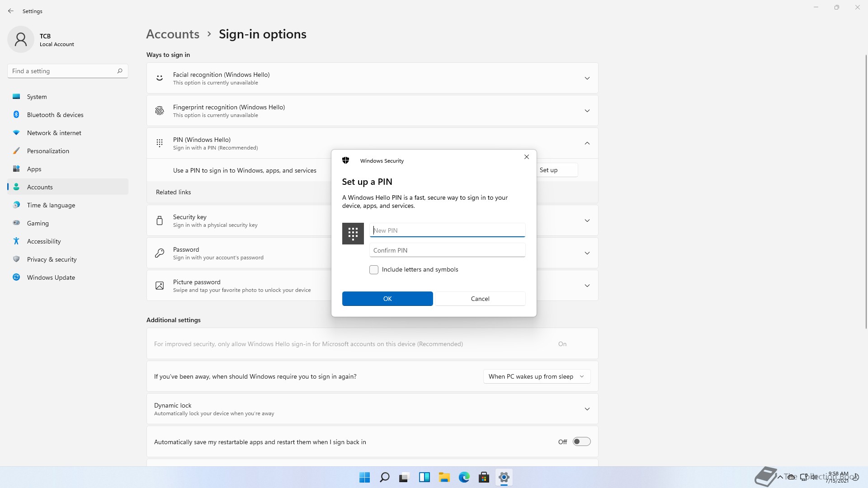This screenshot has width=868, height=488.
Task: Click the Windows Start button
Action: tap(364, 477)
